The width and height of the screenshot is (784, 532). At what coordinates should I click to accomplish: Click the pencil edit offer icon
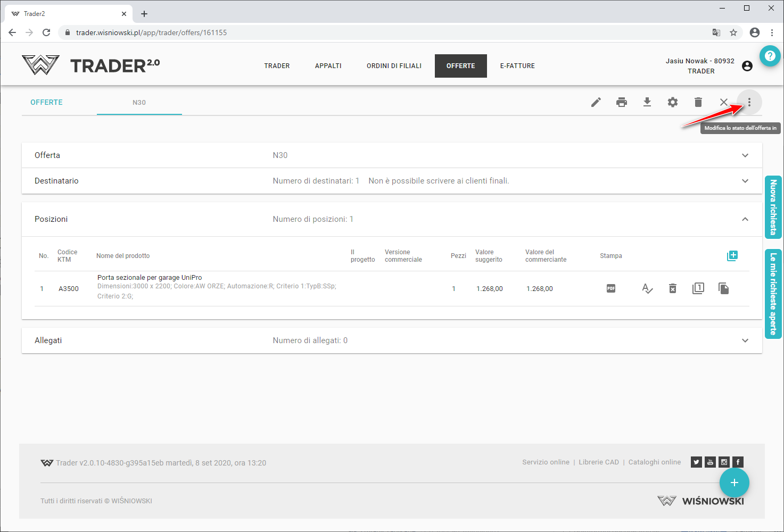[x=596, y=102]
